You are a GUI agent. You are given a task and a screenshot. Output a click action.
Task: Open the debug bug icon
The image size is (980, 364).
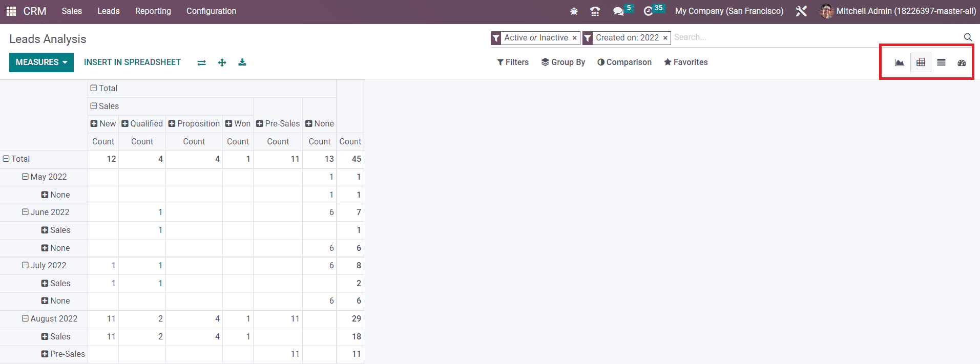coord(574,11)
